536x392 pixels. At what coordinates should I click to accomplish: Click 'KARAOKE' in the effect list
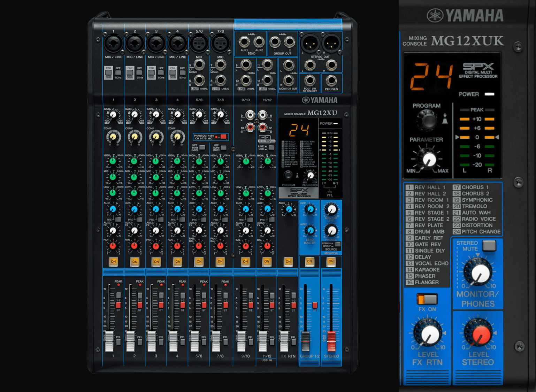click(427, 270)
